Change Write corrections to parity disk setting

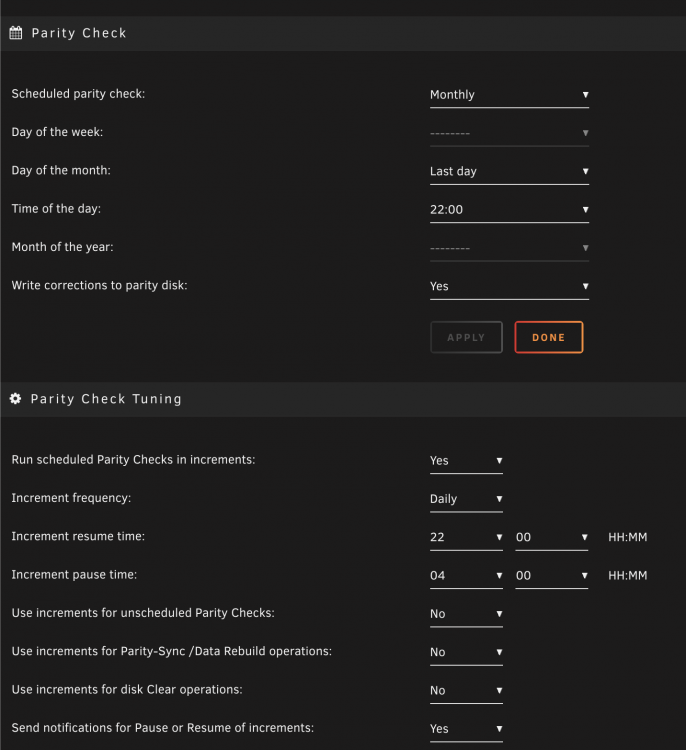click(x=509, y=286)
